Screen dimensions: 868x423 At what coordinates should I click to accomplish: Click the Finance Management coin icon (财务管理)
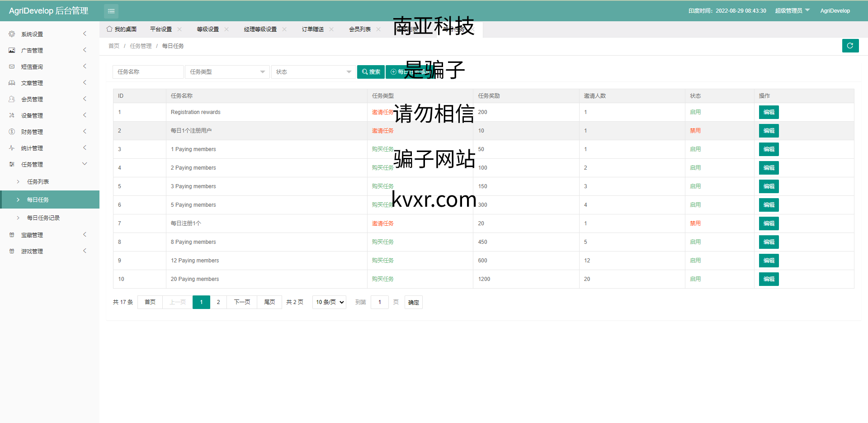[12, 132]
